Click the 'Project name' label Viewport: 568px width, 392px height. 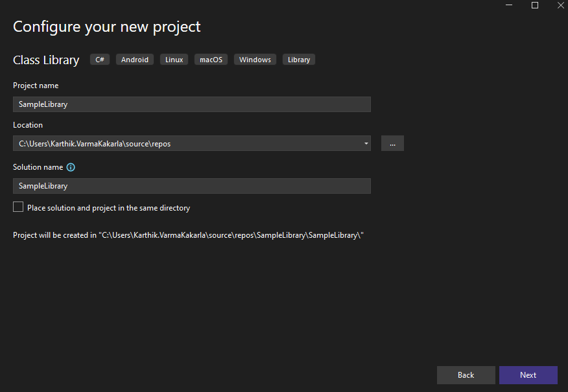coord(36,86)
